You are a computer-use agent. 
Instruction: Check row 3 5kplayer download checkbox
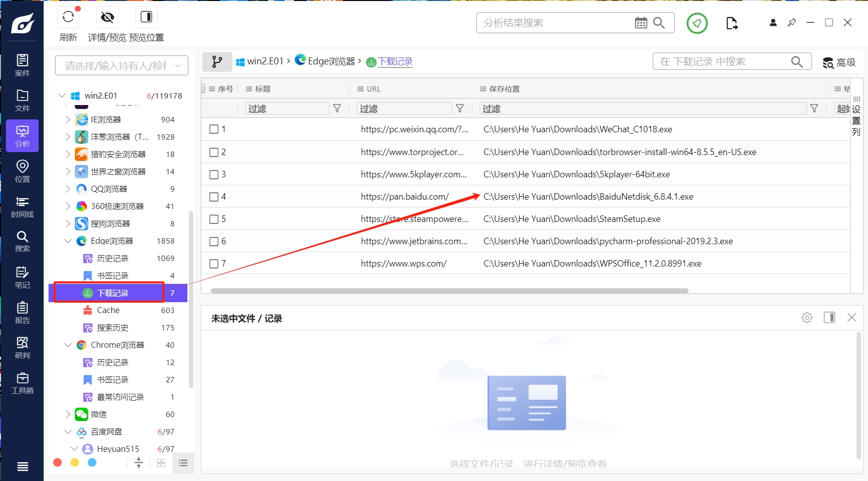pos(214,174)
